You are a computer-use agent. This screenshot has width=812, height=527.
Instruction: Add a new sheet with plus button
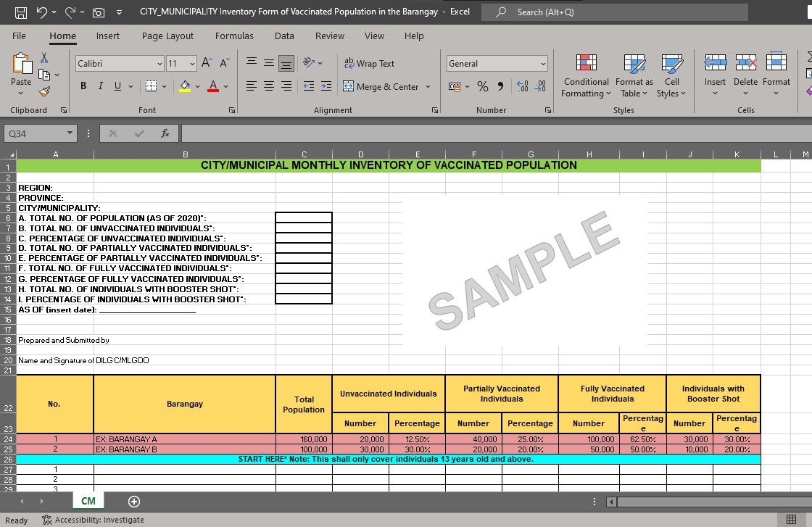pos(133,501)
